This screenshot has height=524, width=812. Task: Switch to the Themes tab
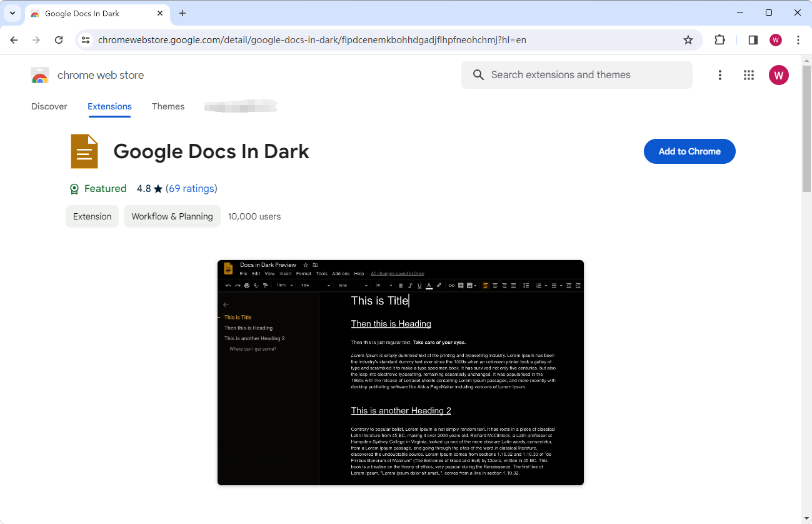click(168, 106)
